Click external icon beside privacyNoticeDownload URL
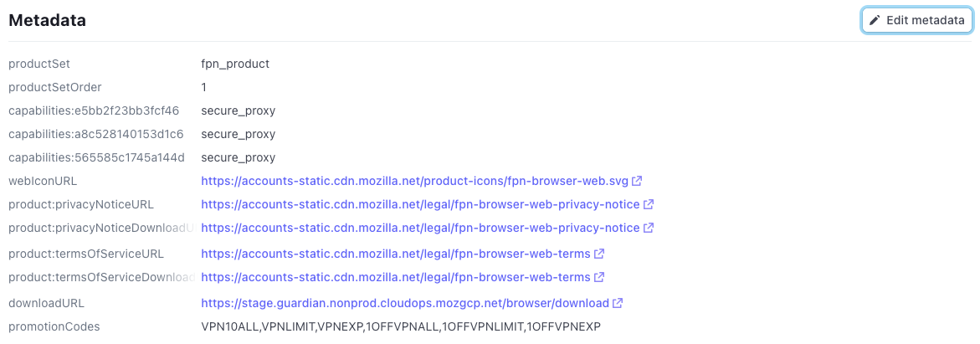The width and height of the screenshot is (980, 344). tap(649, 228)
